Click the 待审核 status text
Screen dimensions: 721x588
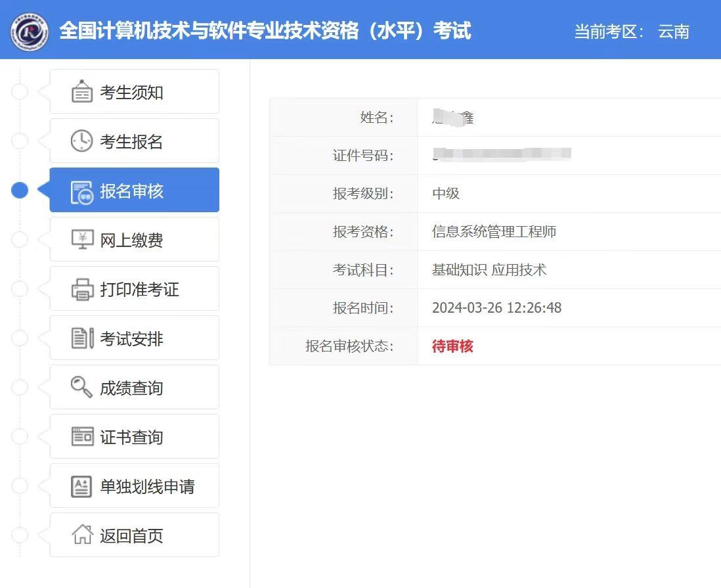coord(452,346)
